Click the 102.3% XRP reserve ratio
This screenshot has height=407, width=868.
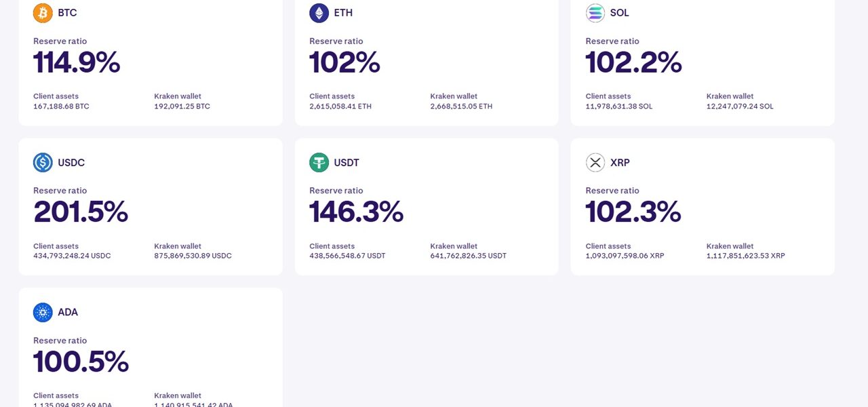pyautogui.click(x=633, y=212)
